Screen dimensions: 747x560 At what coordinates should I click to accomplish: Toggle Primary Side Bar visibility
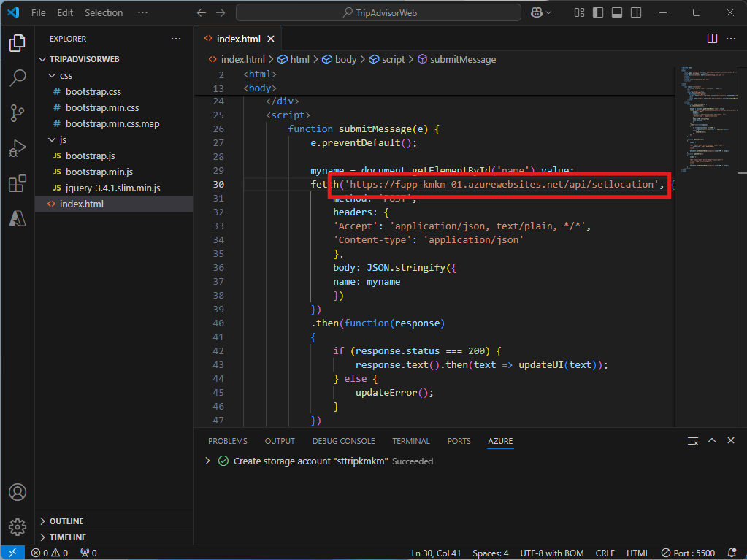(x=598, y=13)
